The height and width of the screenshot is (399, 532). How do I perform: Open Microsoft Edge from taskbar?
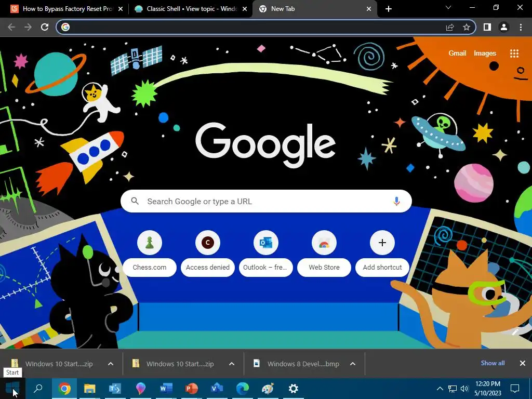click(242, 389)
